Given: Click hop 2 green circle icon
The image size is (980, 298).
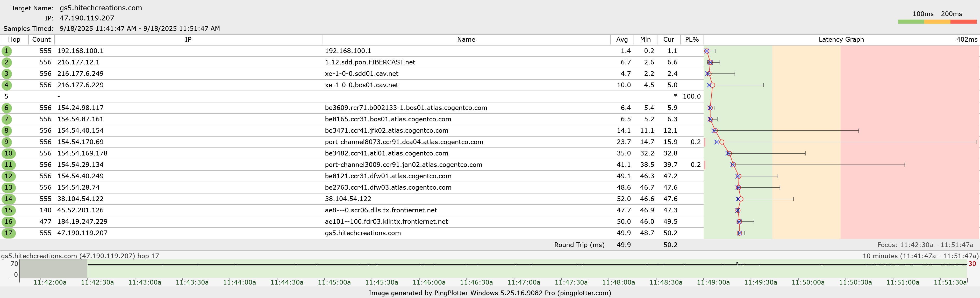Looking at the screenshot, I should point(6,62).
